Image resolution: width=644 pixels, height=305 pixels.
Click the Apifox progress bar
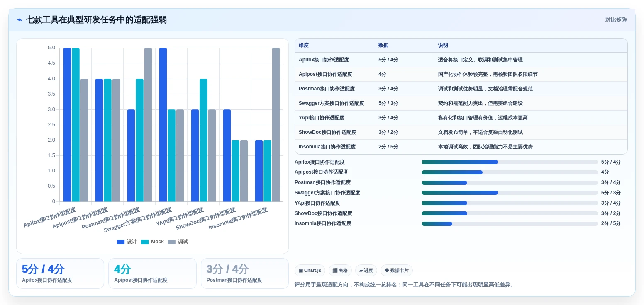(510, 162)
